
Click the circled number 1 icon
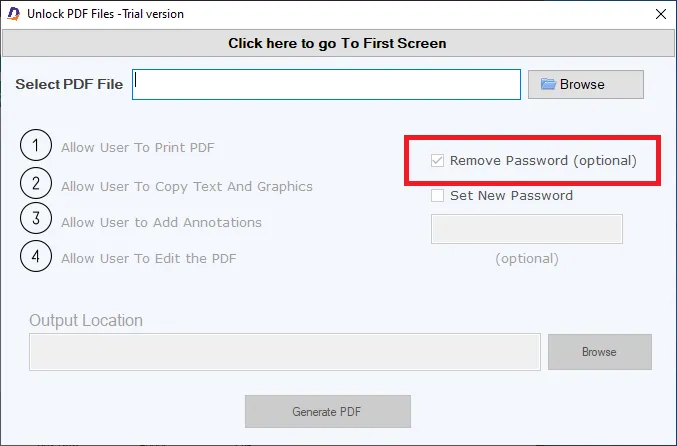(x=36, y=146)
